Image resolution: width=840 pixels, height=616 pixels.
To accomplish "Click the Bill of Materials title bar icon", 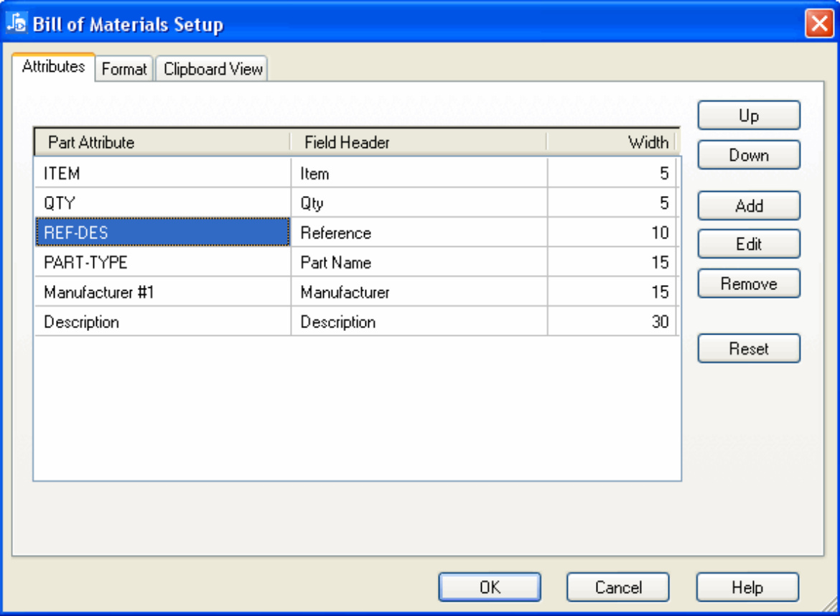I will [x=16, y=24].
